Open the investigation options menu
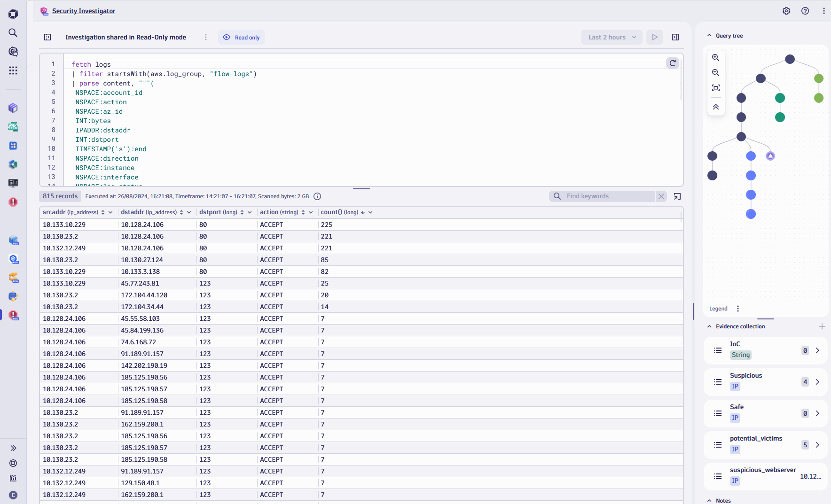The height and width of the screenshot is (504, 831). tap(206, 37)
